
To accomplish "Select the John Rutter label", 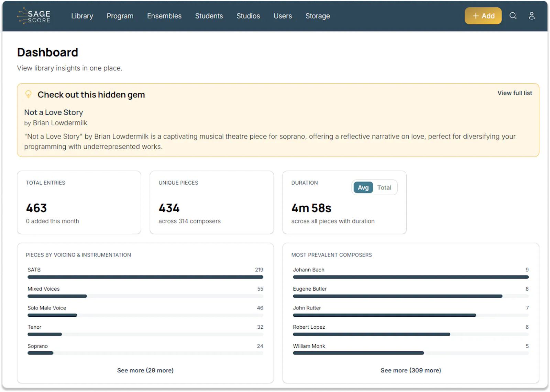I will (307, 308).
